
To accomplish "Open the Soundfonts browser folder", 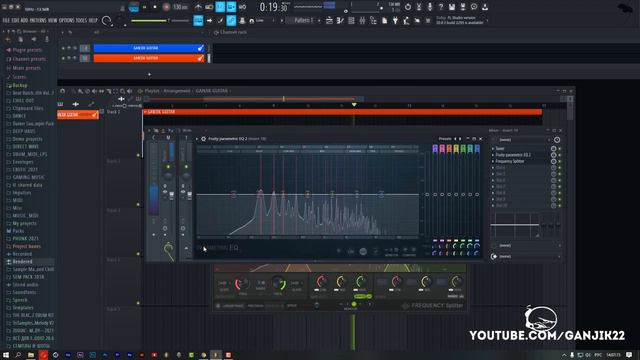I will (24, 292).
